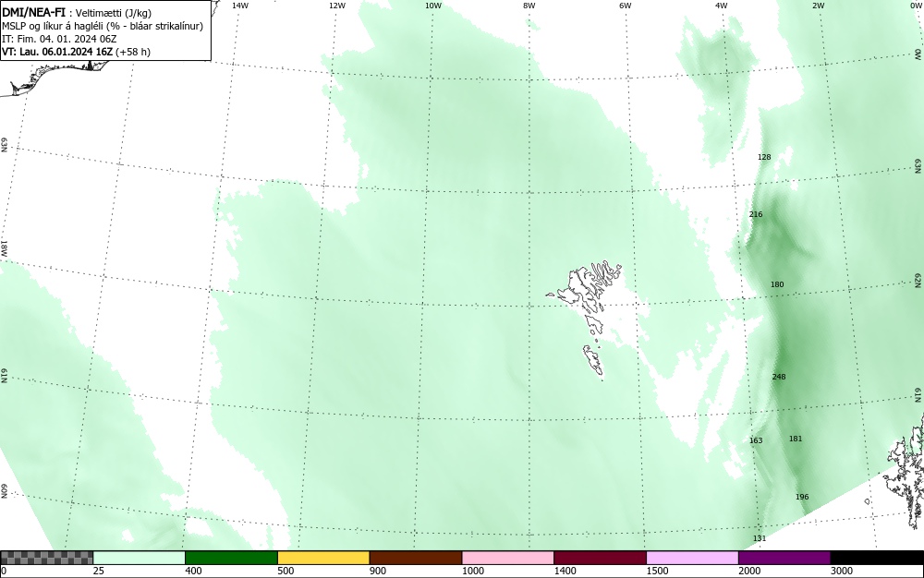Click the black legend swatch above 3000
This screenshot has height=578, width=924.
pyautogui.click(x=877, y=558)
